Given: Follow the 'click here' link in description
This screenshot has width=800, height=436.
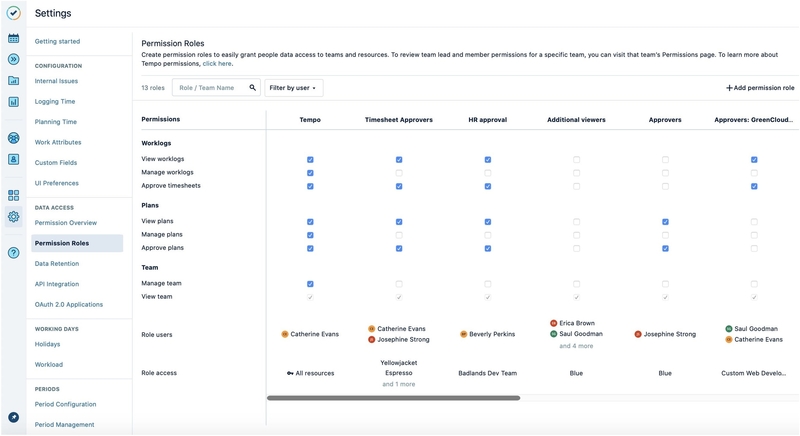Looking at the screenshot, I should (x=216, y=63).
